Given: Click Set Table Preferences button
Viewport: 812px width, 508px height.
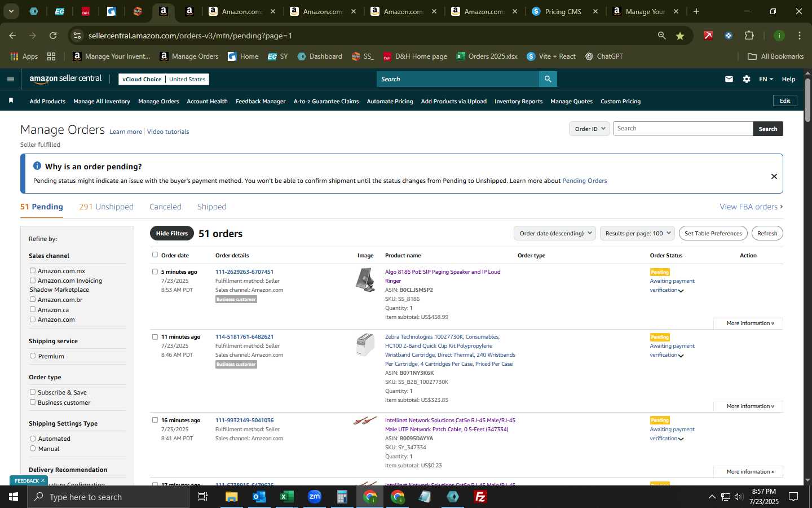Looking at the screenshot, I should click(x=713, y=233).
